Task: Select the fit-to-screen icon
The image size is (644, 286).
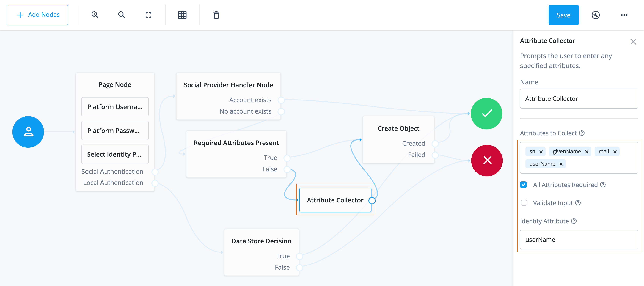Action: click(x=148, y=15)
